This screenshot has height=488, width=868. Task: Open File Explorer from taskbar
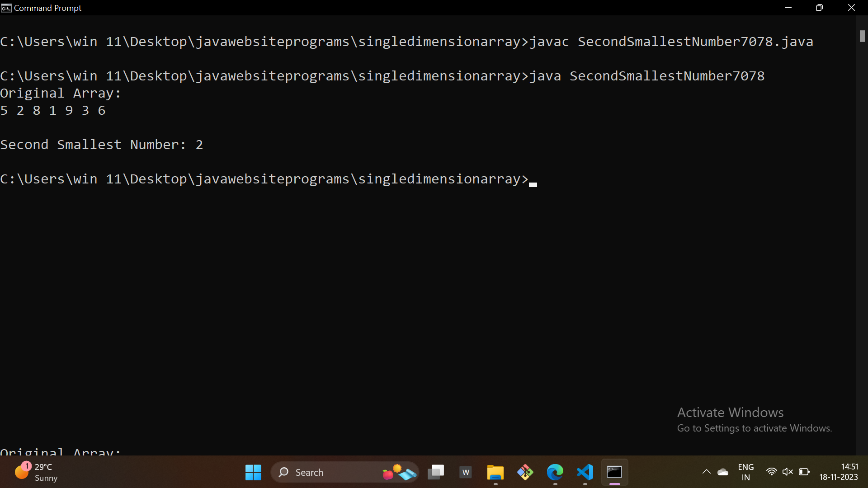pyautogui.click(x=495, y=473)
